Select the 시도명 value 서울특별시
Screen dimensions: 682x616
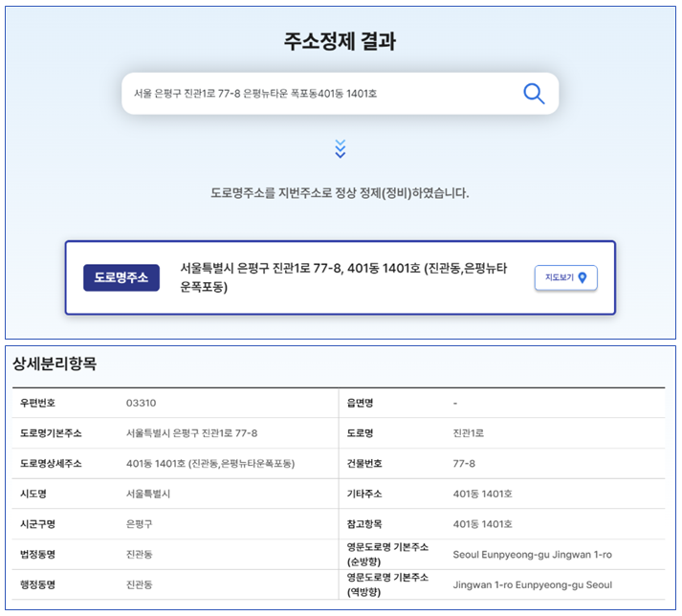(x=148, y=495)
